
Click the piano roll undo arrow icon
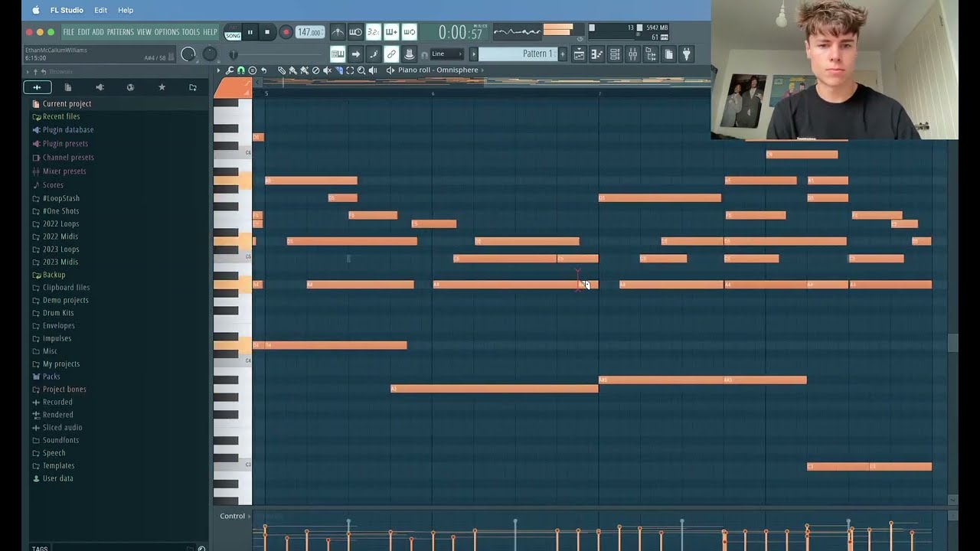coord(263,70)
